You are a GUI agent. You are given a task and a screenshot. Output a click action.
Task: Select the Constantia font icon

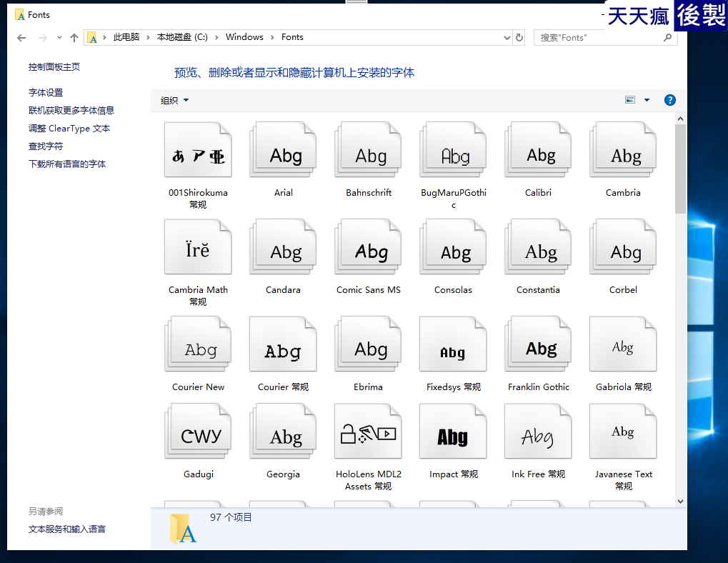pos(538,247)
